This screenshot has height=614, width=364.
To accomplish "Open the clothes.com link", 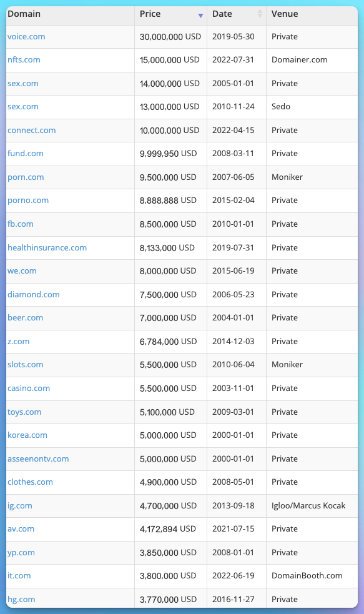I will (30, 482).
